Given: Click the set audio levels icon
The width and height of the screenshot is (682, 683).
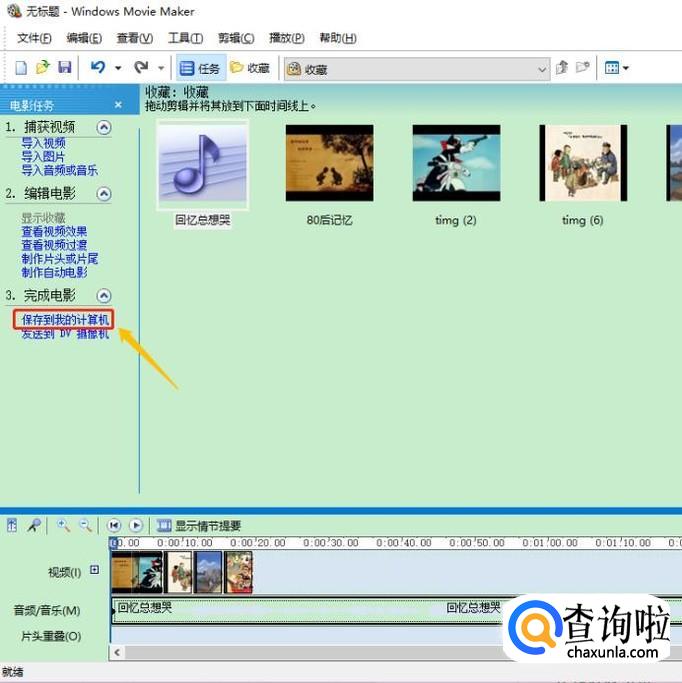Looking at the screenshot, I should [12, 525].
